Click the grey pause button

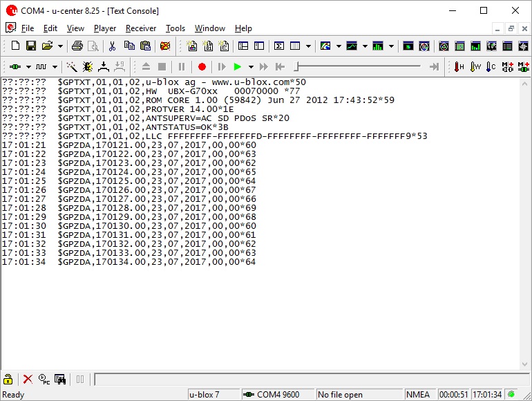click(x=182, y=67)
